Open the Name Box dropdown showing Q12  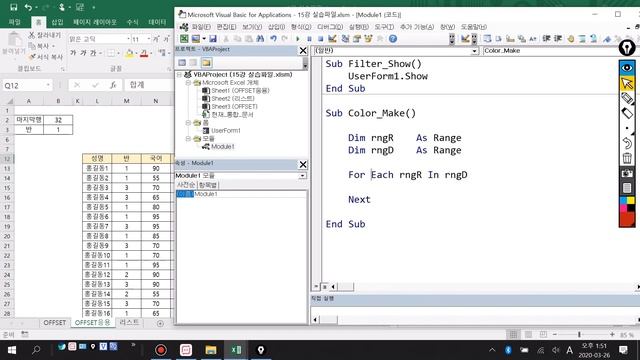(48, 85)
